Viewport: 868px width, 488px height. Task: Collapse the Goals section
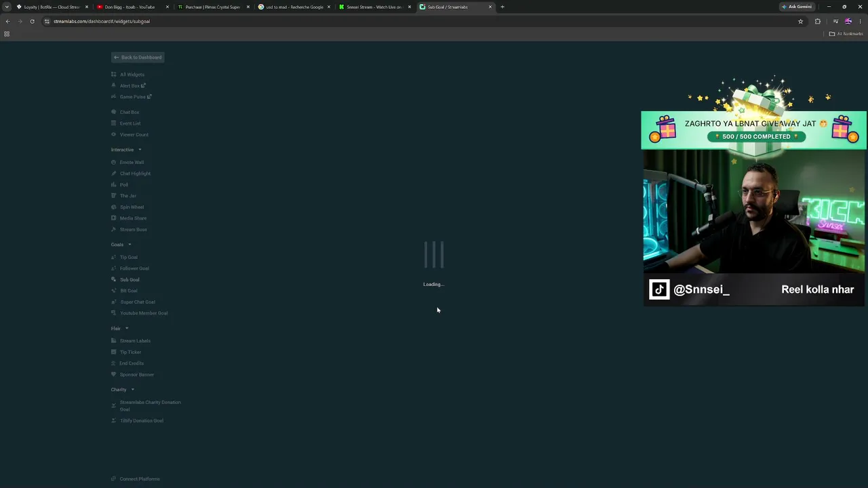tap(130, 244)
